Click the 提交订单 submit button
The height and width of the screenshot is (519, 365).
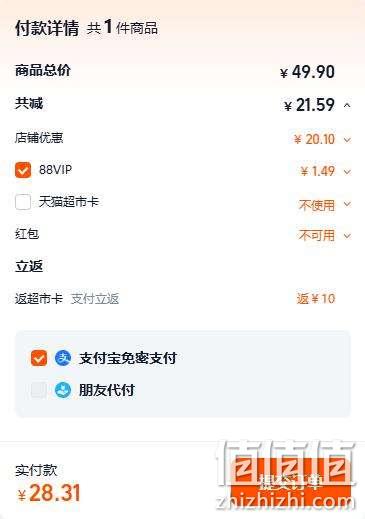point(290,482)
